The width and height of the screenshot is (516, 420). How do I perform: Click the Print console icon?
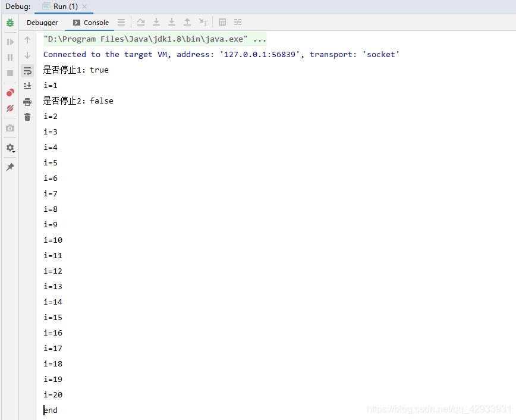(x=27, y=102)
